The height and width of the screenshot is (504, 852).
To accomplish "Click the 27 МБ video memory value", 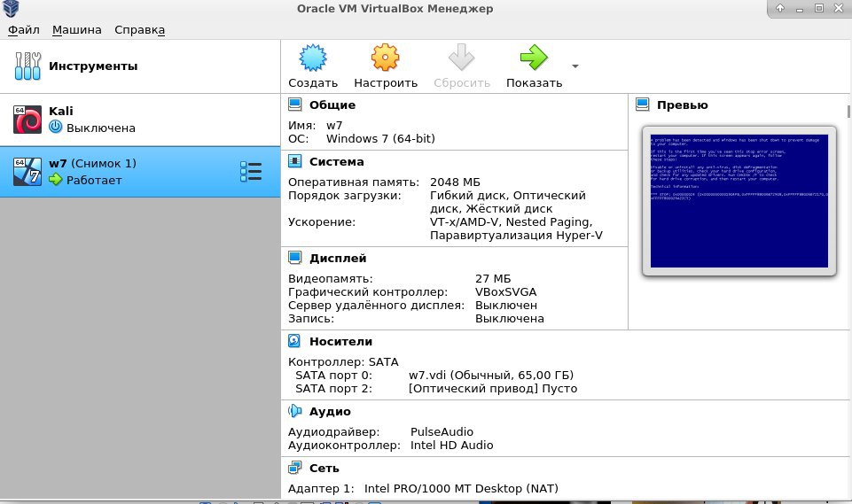I will pos(493,279).
